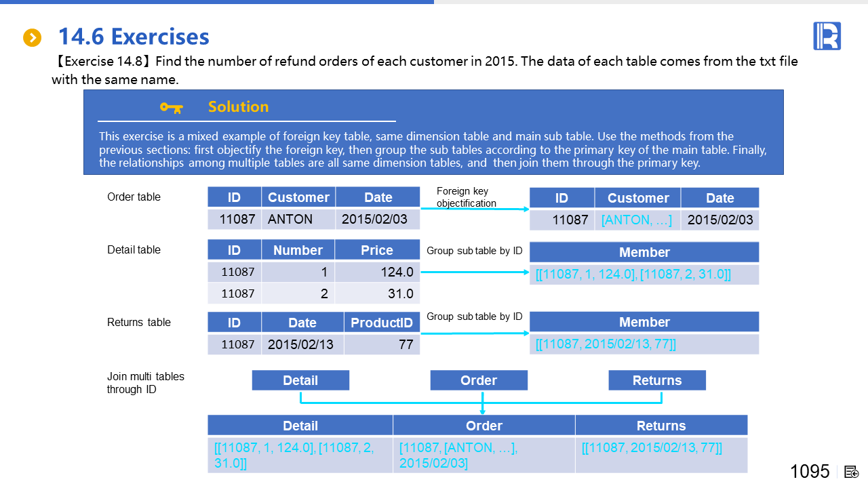Screen dimensions: 868x488
Task: Click the 2015/02/13 date in Returns table
Action: coord(300,344)
